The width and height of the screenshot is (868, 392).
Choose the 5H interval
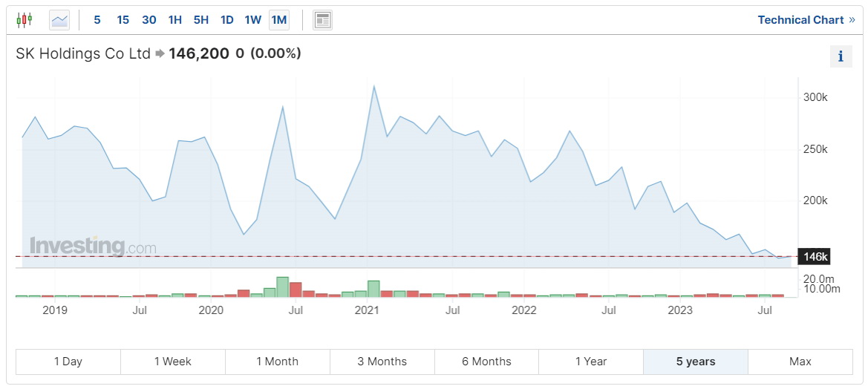point(201,21)
